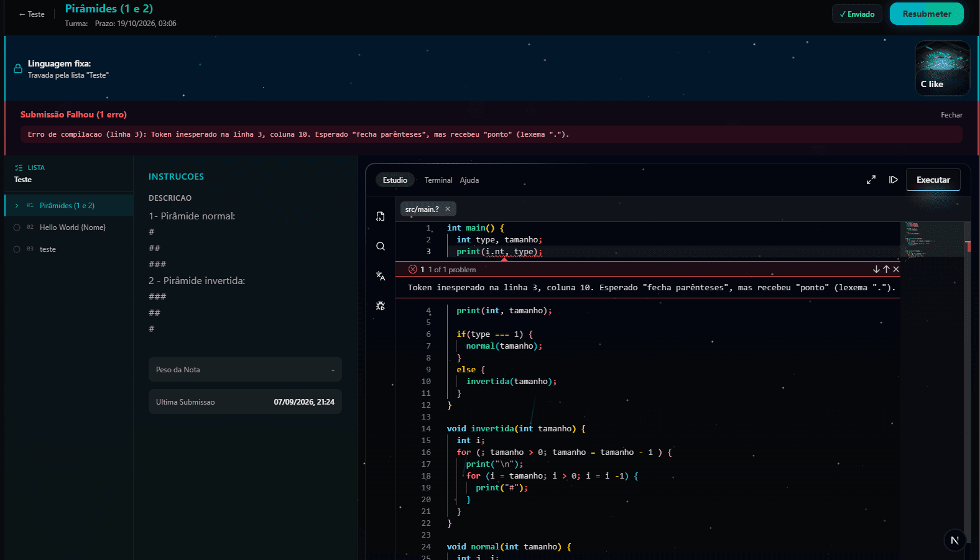
Task: Click the red compilation error message text
Action: 298,134
